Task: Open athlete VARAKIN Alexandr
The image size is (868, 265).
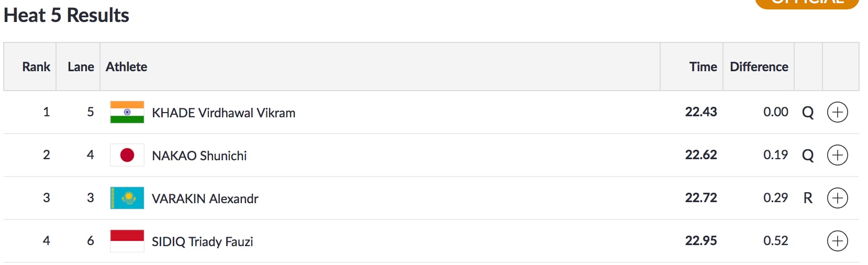Action: (x=205, y=199)
